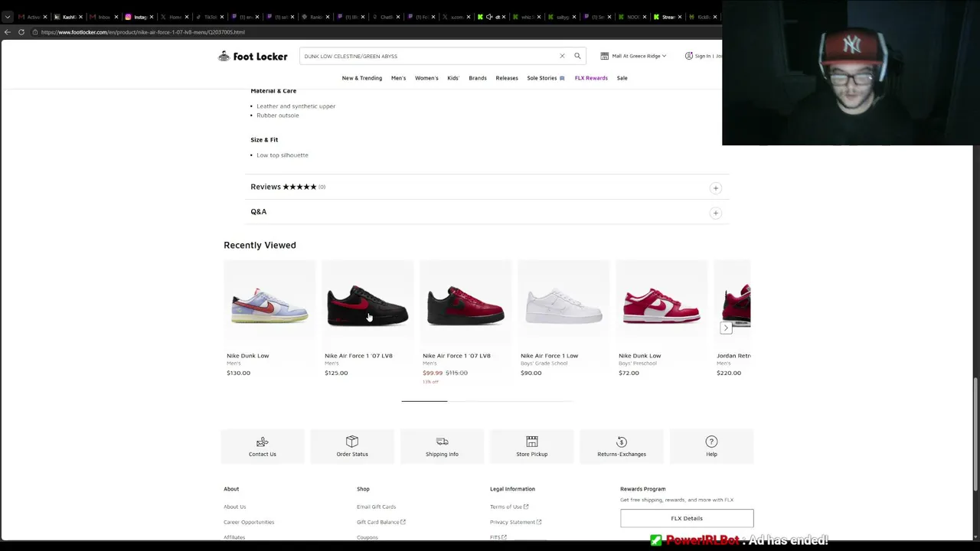Image resolution: width=980 pixels, height=551 pixels.
Task: Click the Nike Air Force 1 '07 LV8 $125.00 title
Action: click(358, 356)
